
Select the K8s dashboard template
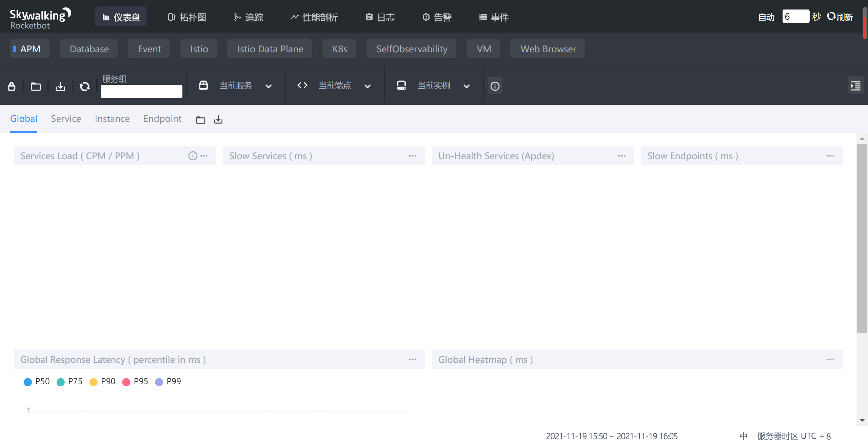pos(339,49)
